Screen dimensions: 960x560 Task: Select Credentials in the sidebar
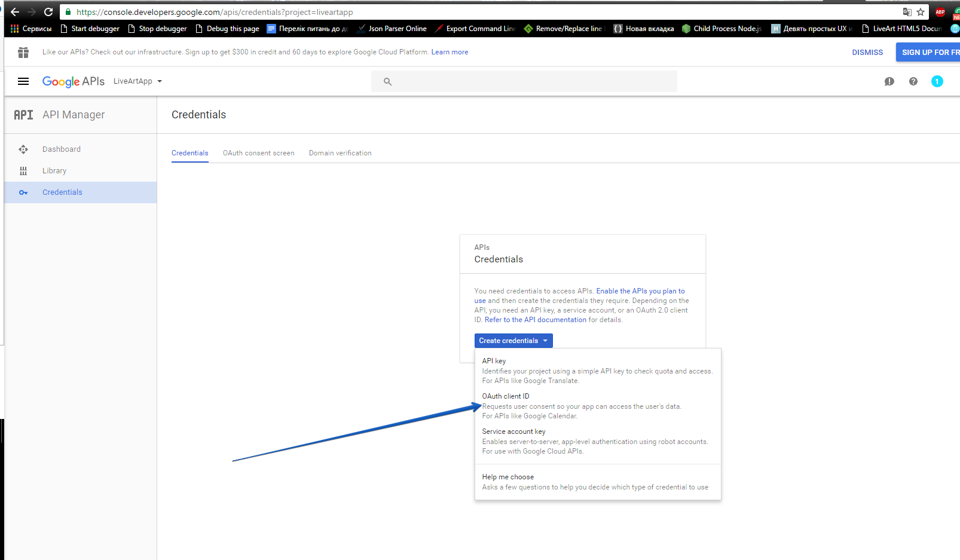pos(80,192)
